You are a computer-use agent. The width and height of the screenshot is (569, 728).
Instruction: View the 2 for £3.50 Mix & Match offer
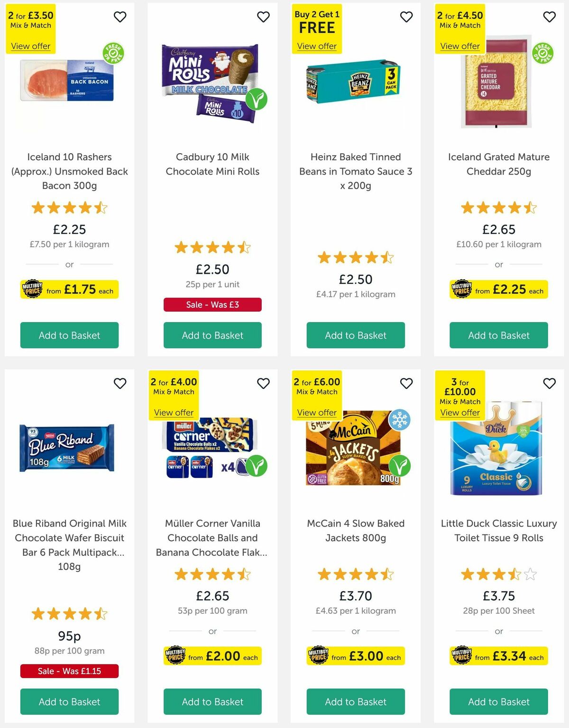coord(30,46)
